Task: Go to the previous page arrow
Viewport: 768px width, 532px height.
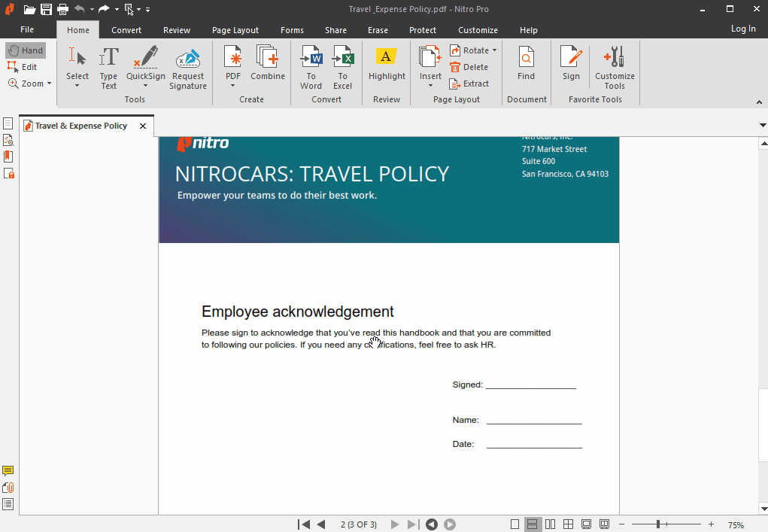Action: tap(321, 524)
